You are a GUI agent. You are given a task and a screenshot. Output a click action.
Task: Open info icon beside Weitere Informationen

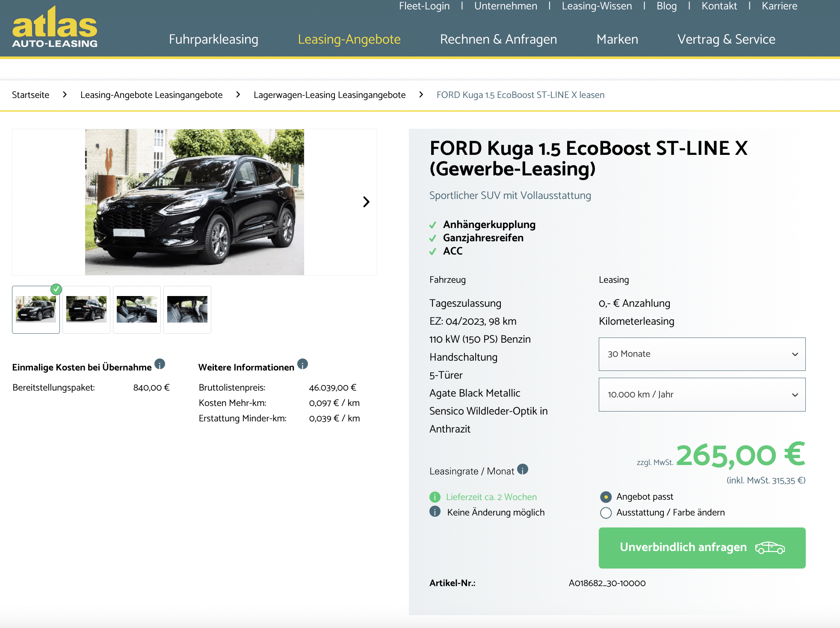coord(303,364)
